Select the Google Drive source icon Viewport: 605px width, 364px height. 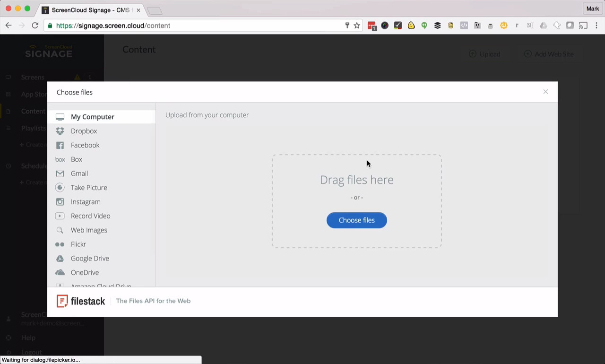pyautogui.click(x=60, y=259)
